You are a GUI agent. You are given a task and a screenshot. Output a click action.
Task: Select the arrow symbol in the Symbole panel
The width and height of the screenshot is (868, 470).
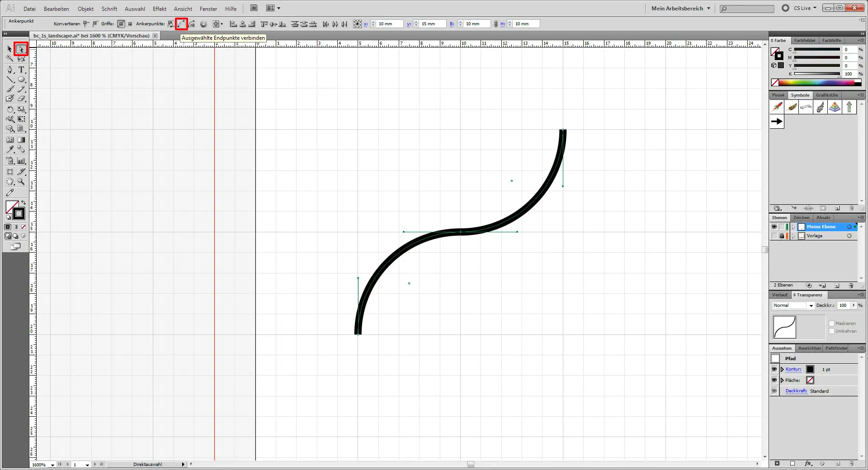pyautogui.click(x=777, y=121)
